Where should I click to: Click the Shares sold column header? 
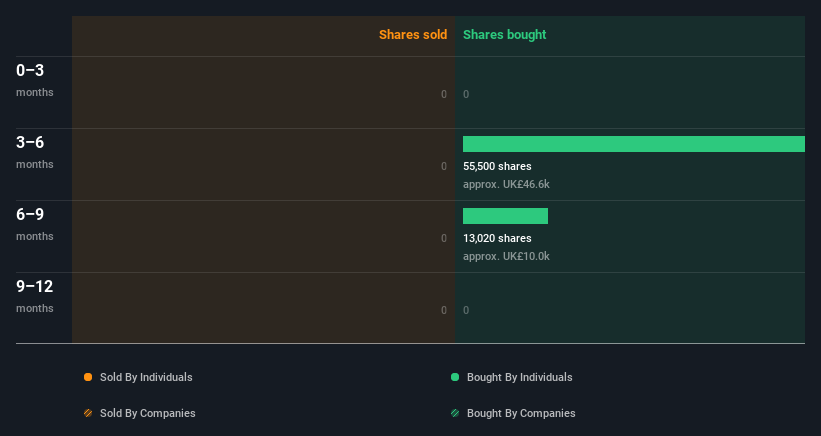point(413,35)
